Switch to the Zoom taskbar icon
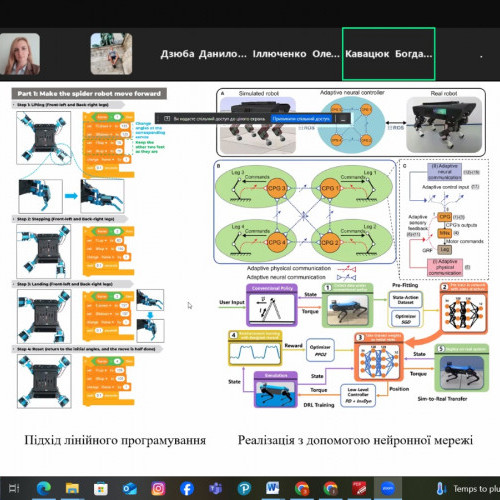The height and width of the screenshot is (500, 500). [388, 489]
